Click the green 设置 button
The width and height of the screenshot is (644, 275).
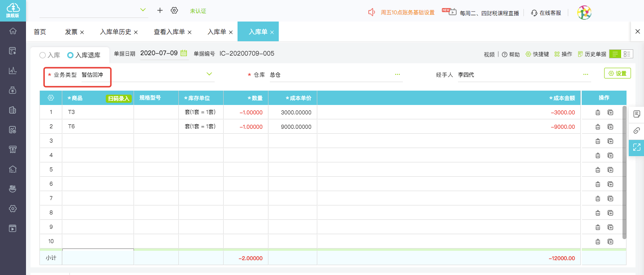point(617,74)
